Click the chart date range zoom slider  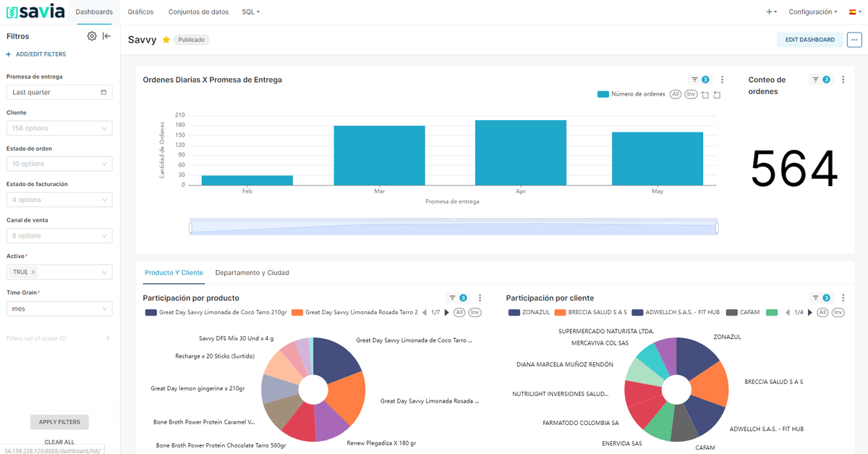pos(454,228)
